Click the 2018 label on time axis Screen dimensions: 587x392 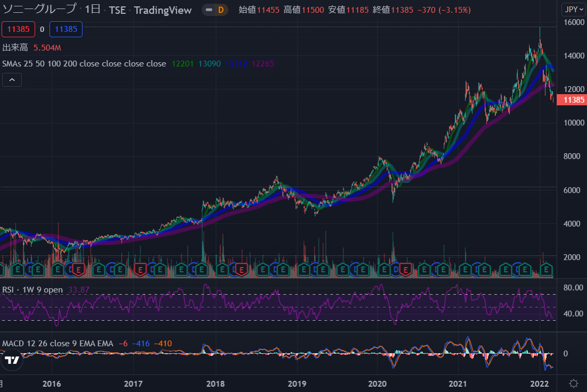[x=215, y=384]
